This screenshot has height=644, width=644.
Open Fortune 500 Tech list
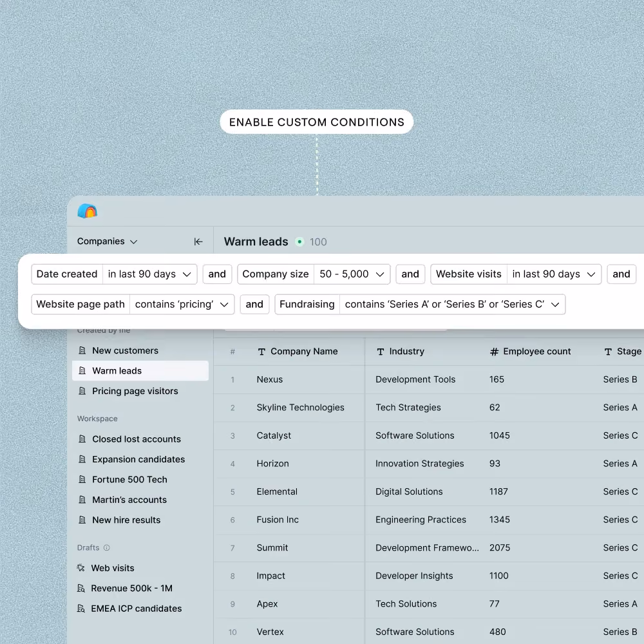pos(140,479)
